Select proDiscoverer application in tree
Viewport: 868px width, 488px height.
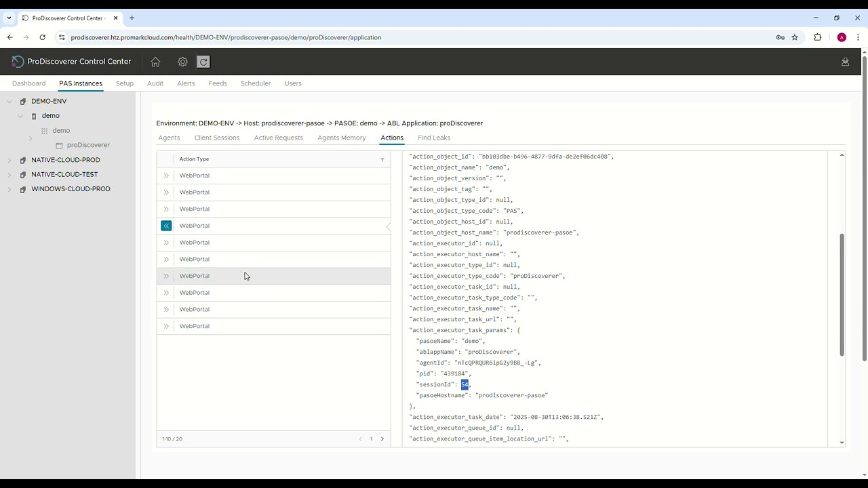pos(88,145)
